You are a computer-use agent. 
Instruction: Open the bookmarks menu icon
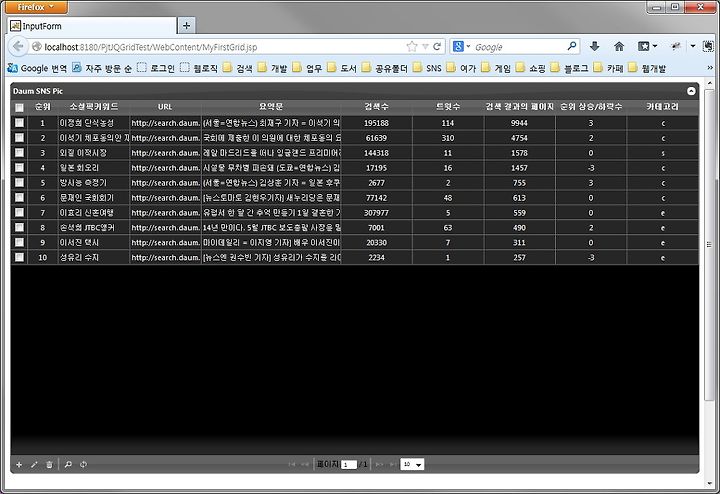coord(644,46)
